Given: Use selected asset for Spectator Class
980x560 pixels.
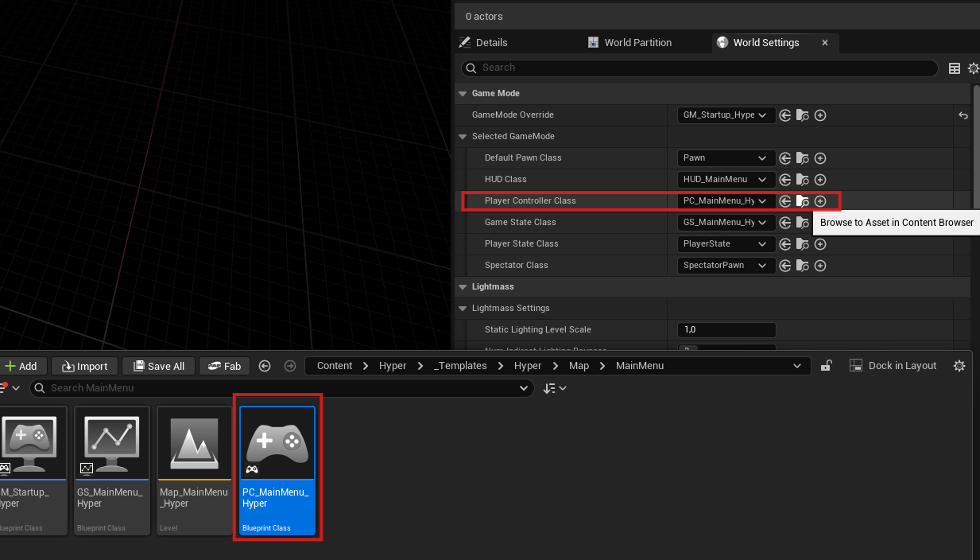Looking at the screenshot, I should coord(785,266).
